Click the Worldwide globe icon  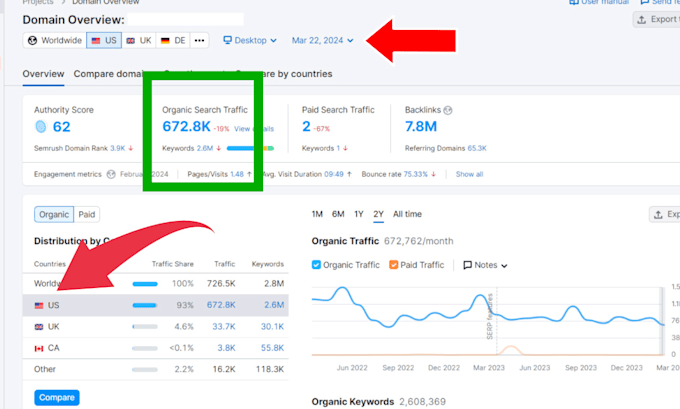point(33,40)
